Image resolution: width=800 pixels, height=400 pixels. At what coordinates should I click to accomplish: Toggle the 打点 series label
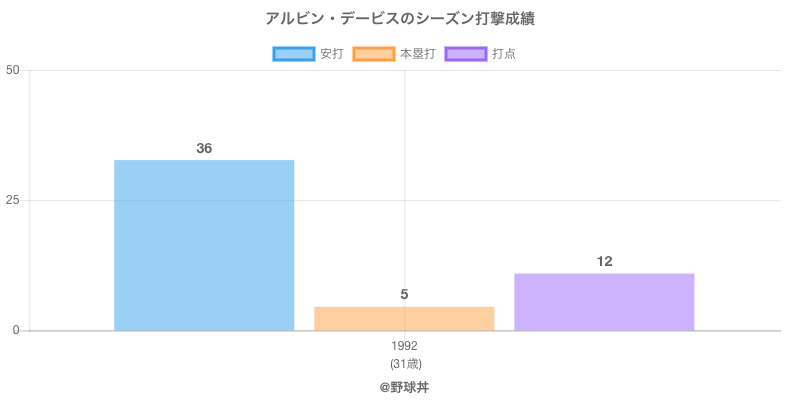(504, 54)
